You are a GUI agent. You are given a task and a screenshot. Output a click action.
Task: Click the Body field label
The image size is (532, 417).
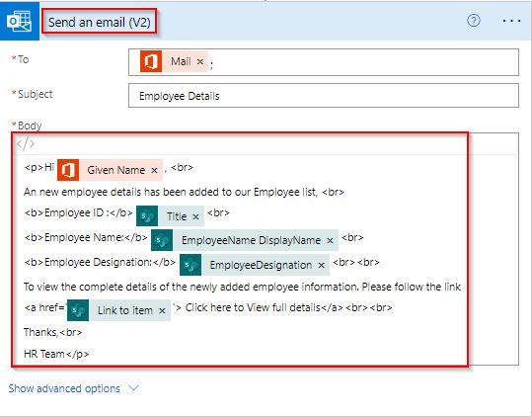pyautogui.click(x=30, y=125)
